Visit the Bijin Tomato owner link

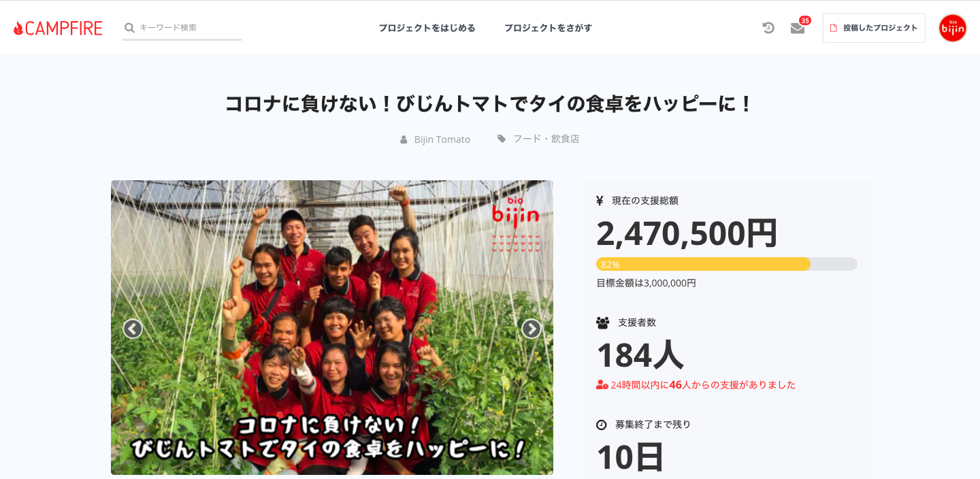pos(442,139)
